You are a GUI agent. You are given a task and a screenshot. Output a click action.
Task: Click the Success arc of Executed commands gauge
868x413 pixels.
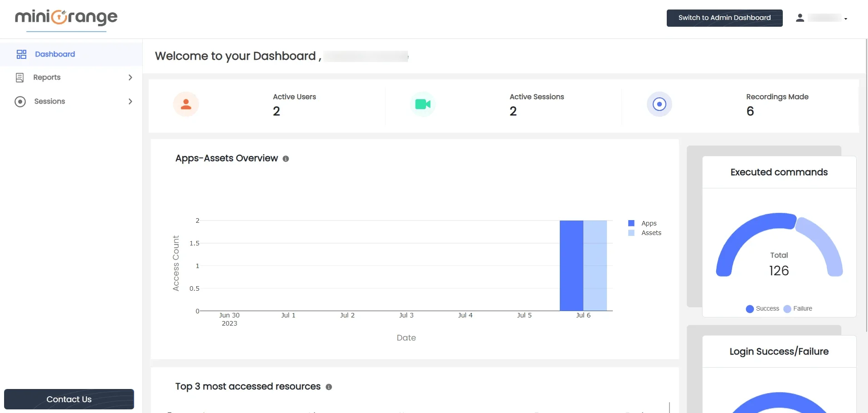coord(743,232)
